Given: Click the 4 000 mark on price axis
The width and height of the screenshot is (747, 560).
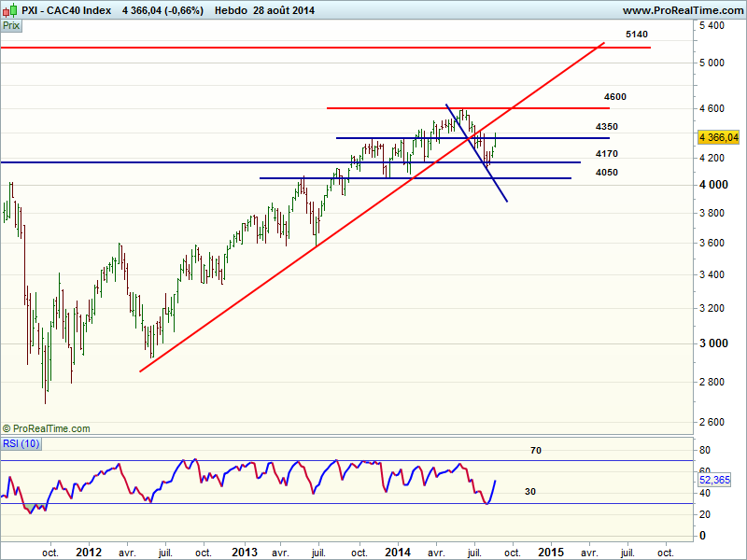Looking at the screenshot, I should (x=714, y=185).
